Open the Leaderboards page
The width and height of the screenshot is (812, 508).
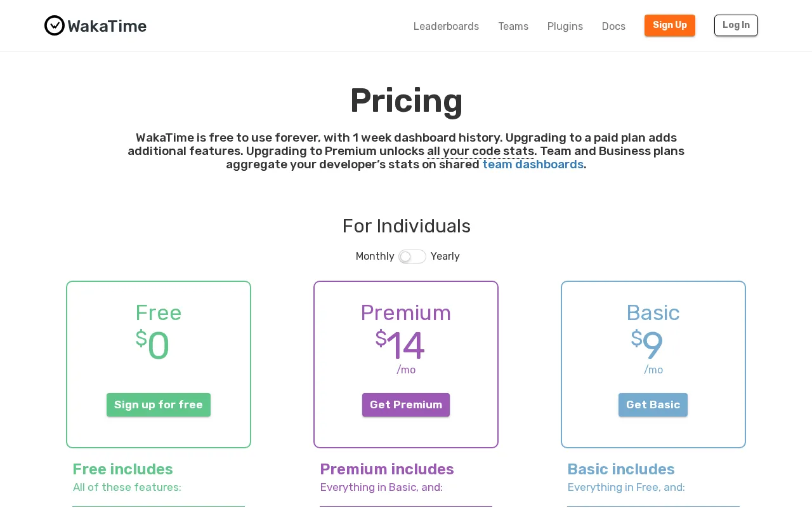tap(446, 26)
